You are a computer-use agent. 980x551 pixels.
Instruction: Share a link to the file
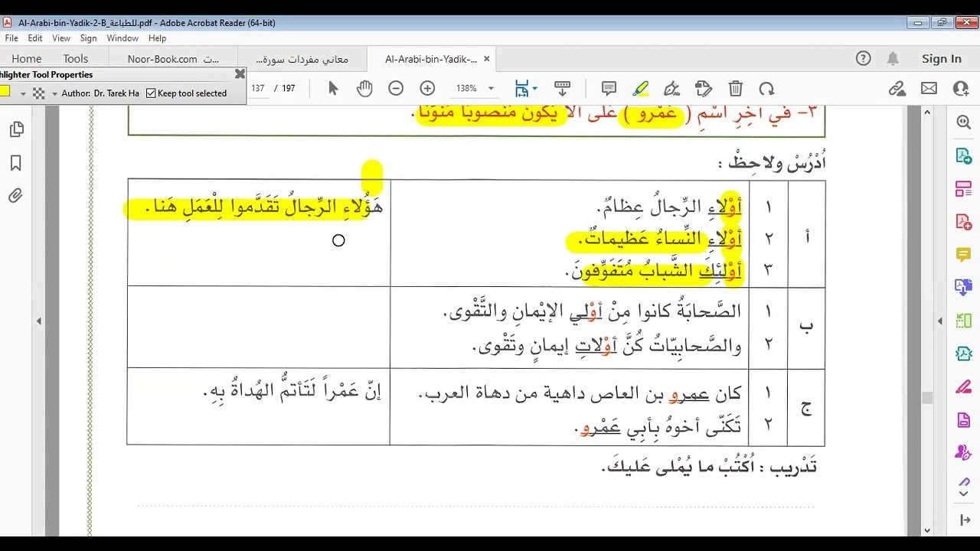tap(897, 88)
